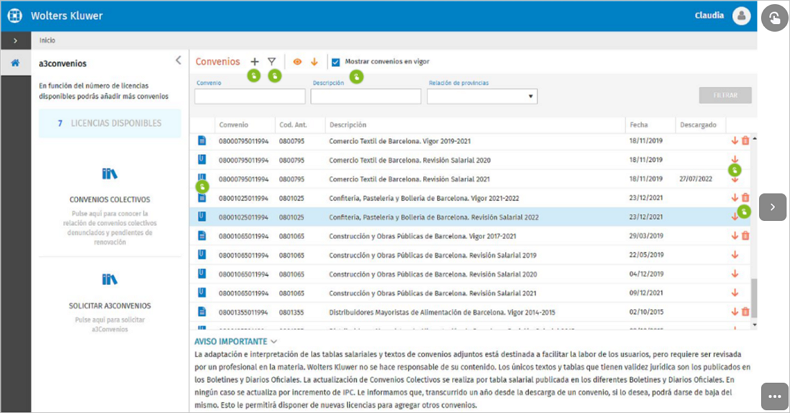Delete Comercio Textil Vigor 2019-2021 with trash icon
The width and height of the screenshot is (790, 413).
point(746,141)
